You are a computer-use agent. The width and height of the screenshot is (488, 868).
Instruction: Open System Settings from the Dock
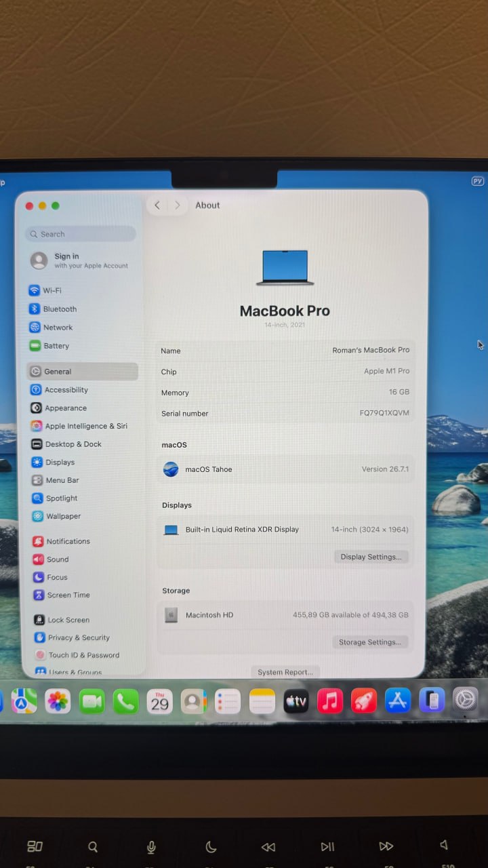[466, 698]
